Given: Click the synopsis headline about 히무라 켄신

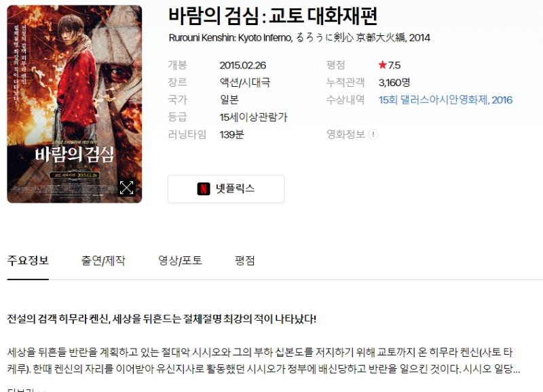Looking at the screenshot, I should click(x=162, y=319).
